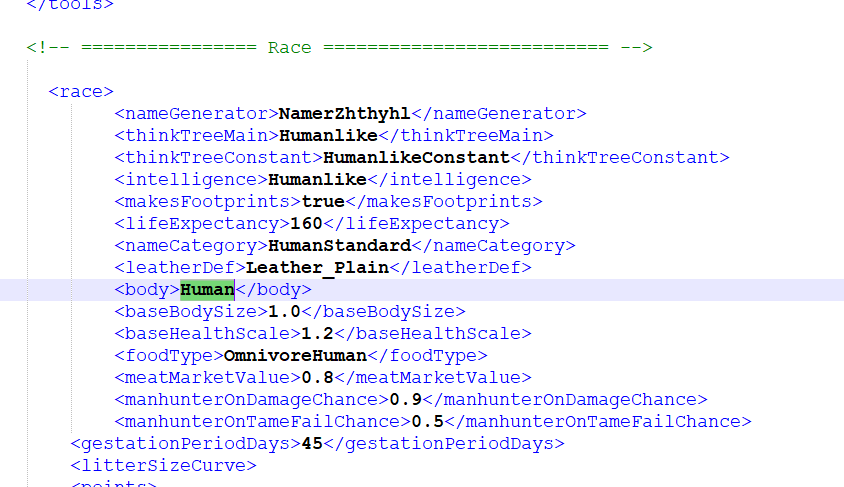Click the manhunterOnTameFailChance value 0.5

point(427,422)
